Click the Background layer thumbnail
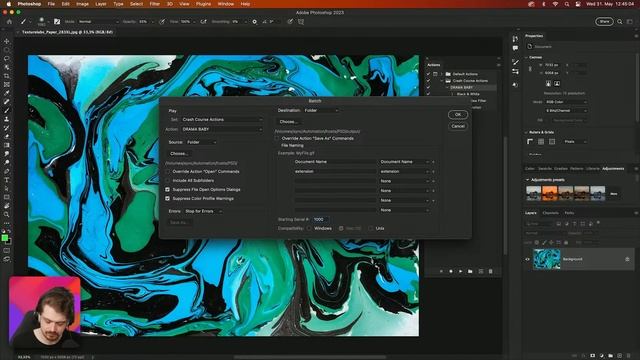Viewport: 640px width, 360px height. point(547,259)
